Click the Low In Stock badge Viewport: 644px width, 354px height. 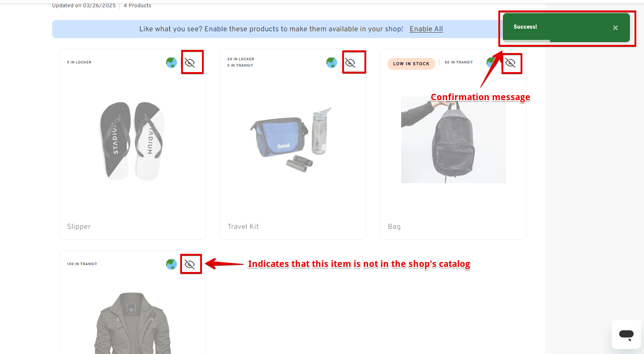pyautogui.click(x=411, y=64)
